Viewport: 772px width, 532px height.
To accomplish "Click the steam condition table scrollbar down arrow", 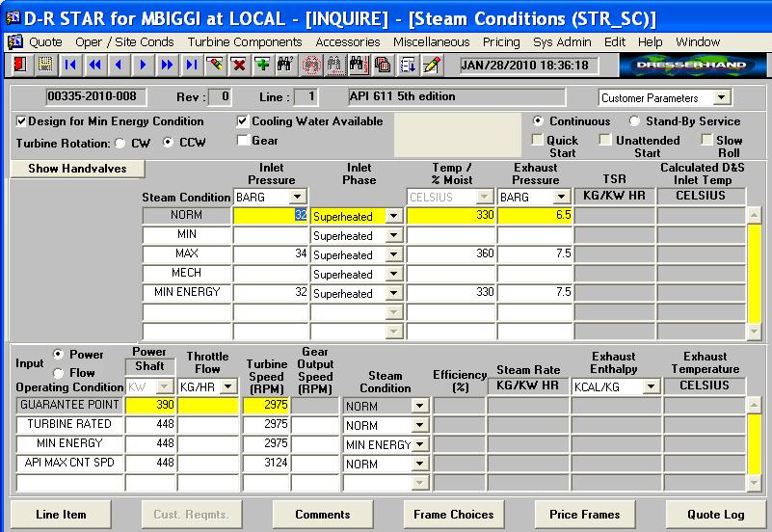I will [x=755, y=332].
